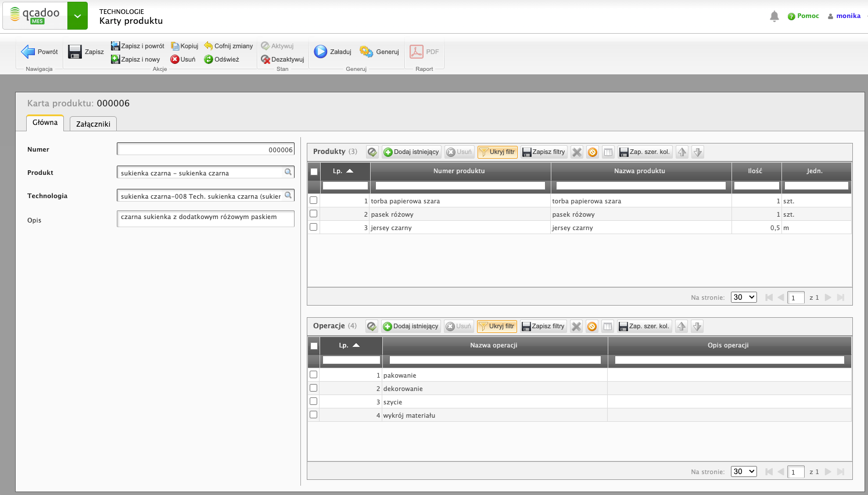Click the Powrót back arrow icon

(x=28, y=52)
